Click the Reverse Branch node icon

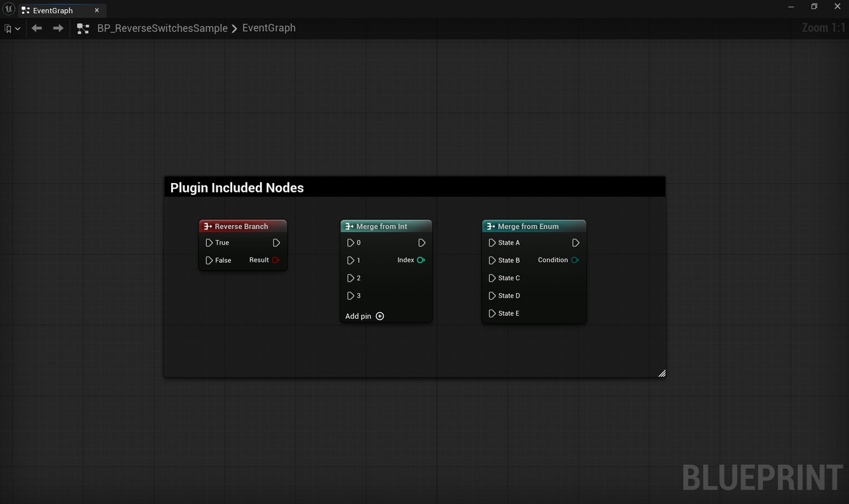pyautogui.click(x=208, y=226)
